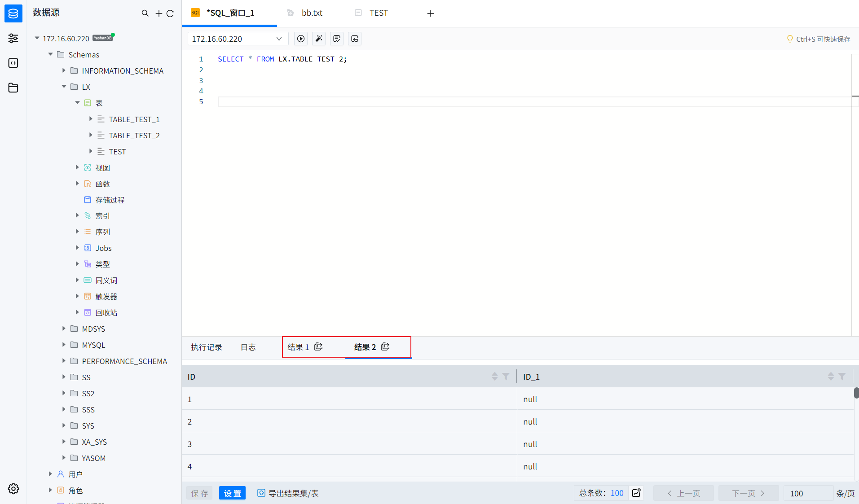Screen dimensions: 859x504
Task: Open the 172.16.60.220 connection dropdown
Action: point(279,39)
